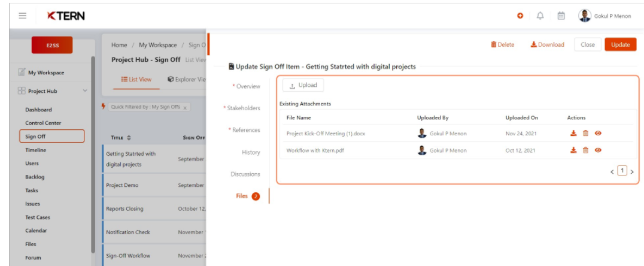Collapse the Project Hub sidebar section
This screenshot has width=644, height=266.
coord(85,91)
